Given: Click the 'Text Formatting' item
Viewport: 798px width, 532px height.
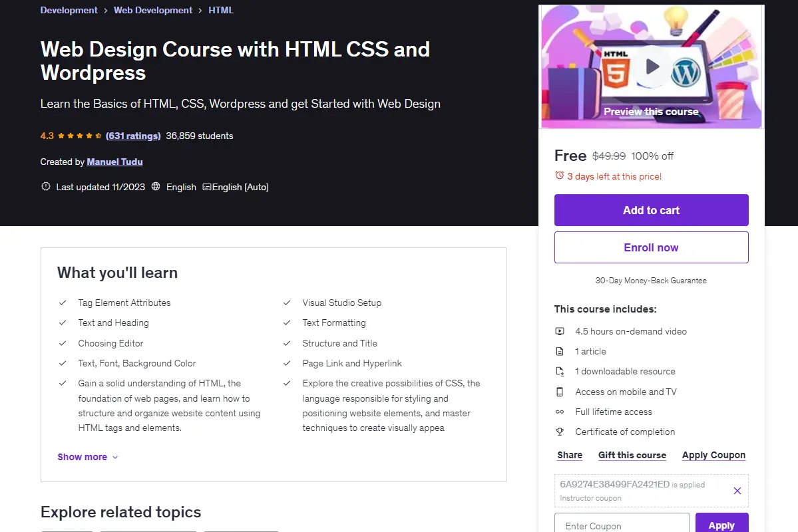Looking at the screenshot, I should 334,323.
